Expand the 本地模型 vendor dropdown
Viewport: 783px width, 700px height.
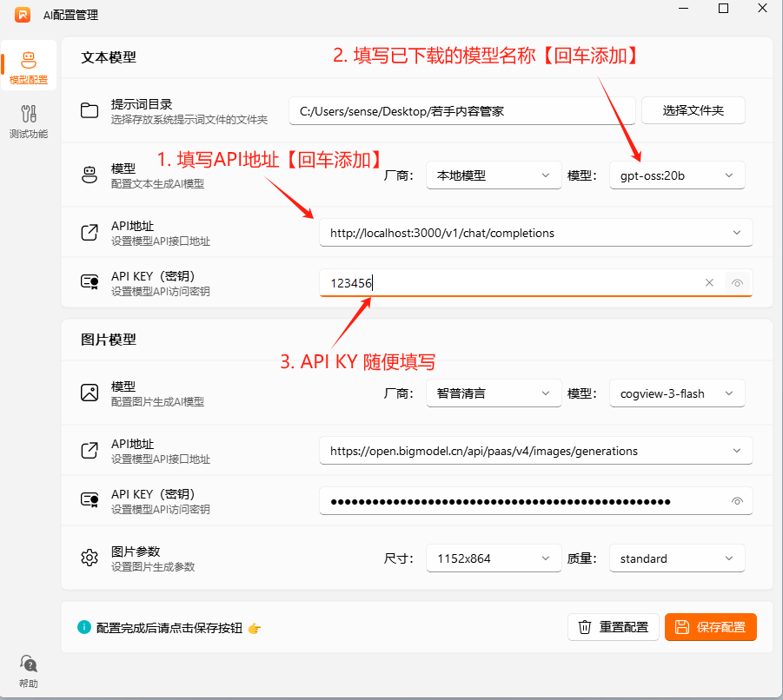pos(493,175)
